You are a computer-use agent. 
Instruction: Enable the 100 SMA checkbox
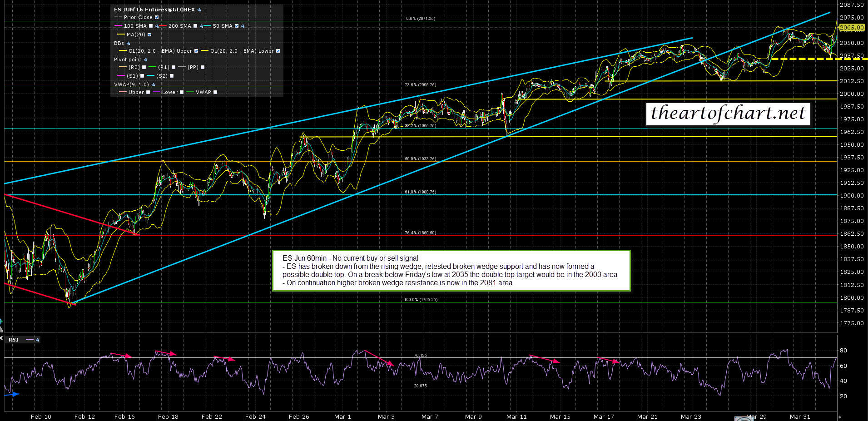(151, 26)
